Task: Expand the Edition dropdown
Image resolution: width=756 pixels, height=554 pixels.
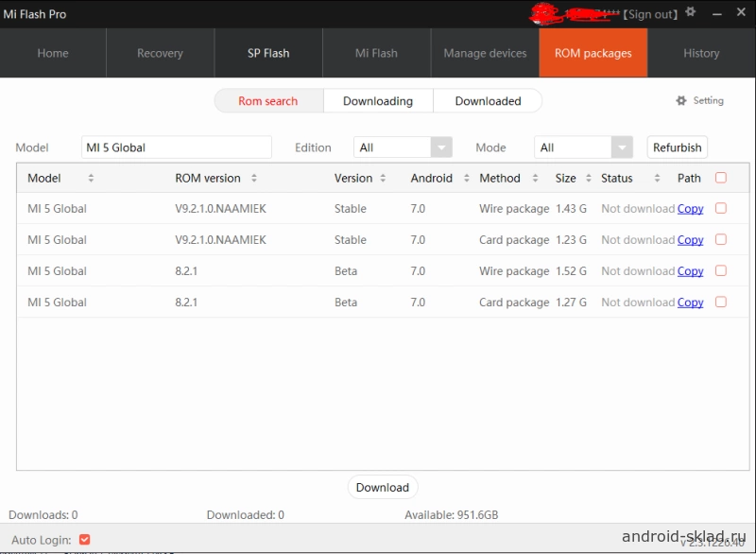Action: point(440,147)
